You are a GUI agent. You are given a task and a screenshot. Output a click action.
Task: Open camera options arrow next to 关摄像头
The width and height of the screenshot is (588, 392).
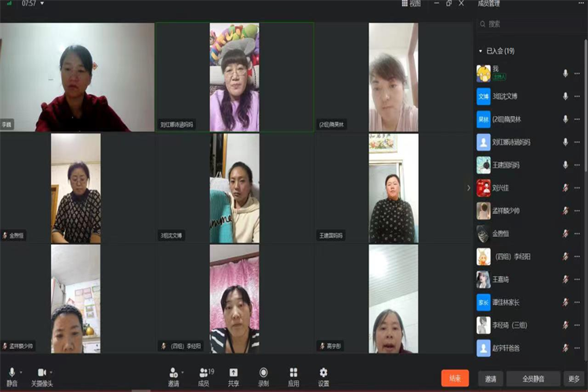(51, 372)
